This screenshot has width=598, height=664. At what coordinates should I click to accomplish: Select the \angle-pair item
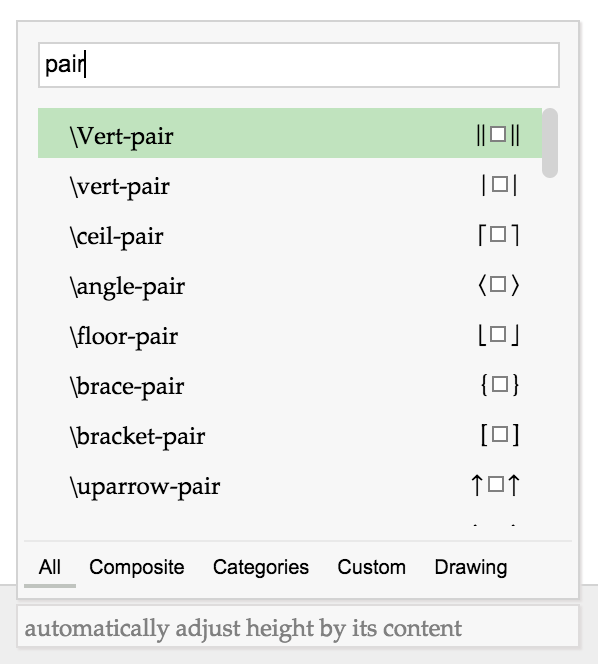point(290,283)
